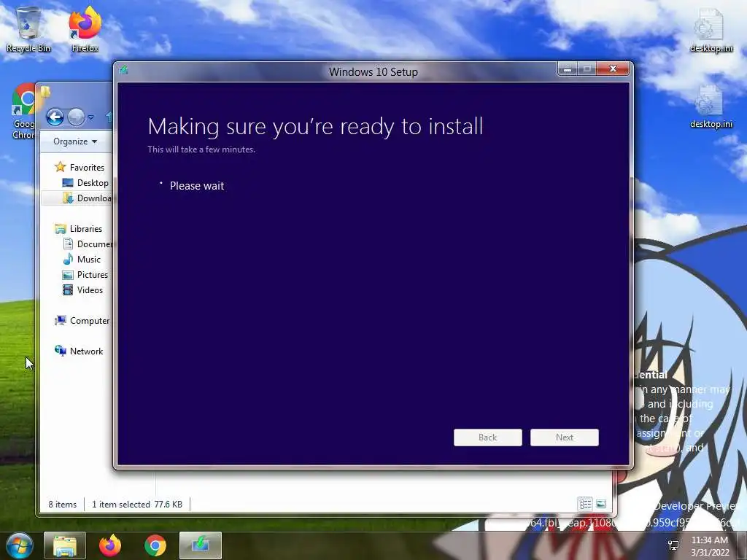Viewport: 747px width, 560px height.
Task: Click the 'Please wait' status text
Action: [197, 186]
